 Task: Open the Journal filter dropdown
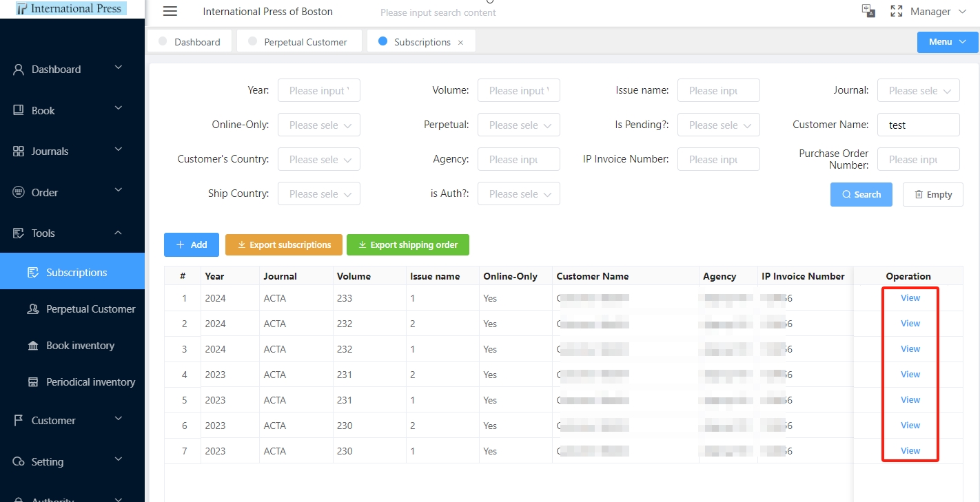tap(918, 90)
